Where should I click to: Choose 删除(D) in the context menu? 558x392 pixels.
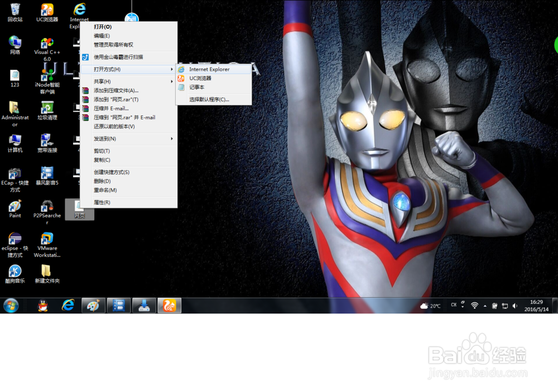pyautogui.click(x=129, y=181)
